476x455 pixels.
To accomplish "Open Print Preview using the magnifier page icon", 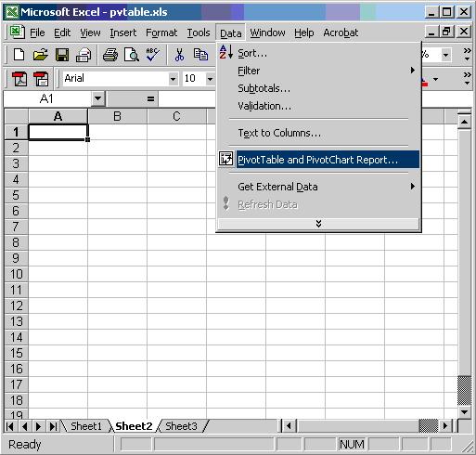I will 132,55.
